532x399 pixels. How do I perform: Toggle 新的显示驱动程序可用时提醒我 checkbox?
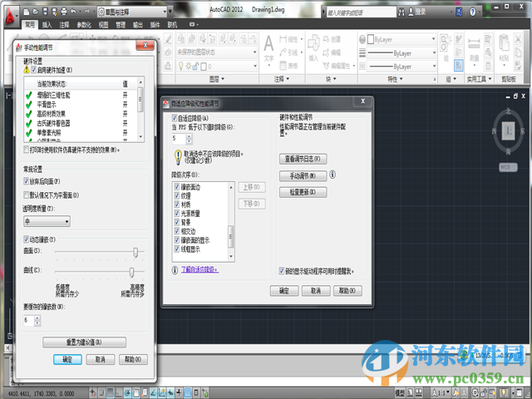(281, 271)
